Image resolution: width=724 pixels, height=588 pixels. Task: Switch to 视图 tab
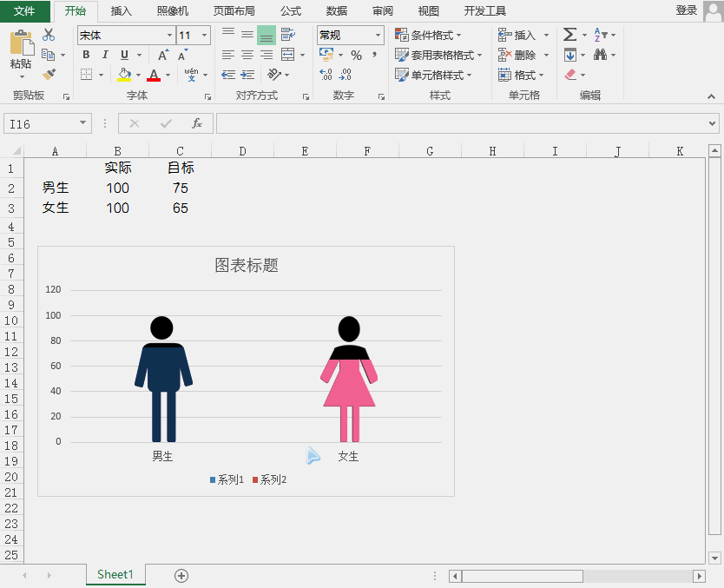coord(429,11)
